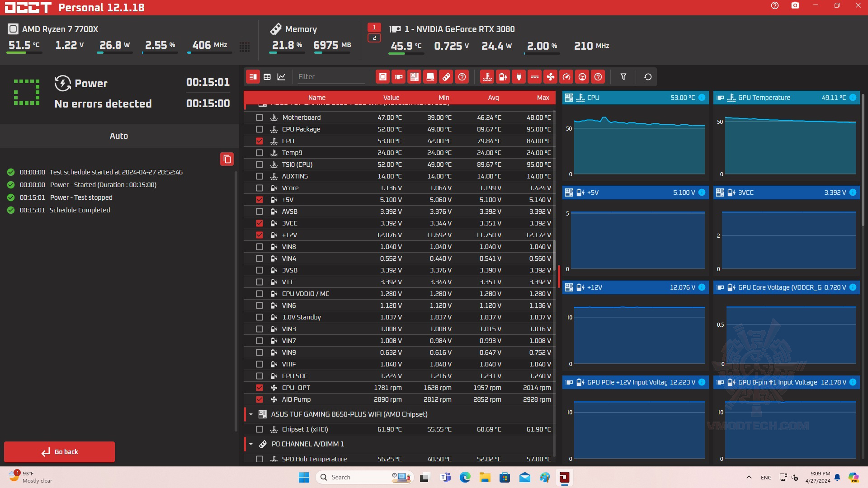Screen dimensions: 868x488
Task: Collapse the P0 CHANNEL A/DIMM 1 group
Action: point(251,444)
